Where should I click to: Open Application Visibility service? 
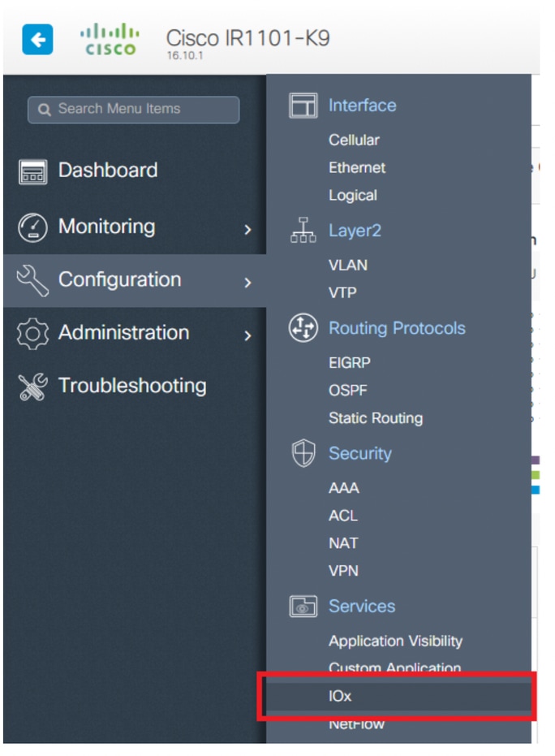(395, 641)
